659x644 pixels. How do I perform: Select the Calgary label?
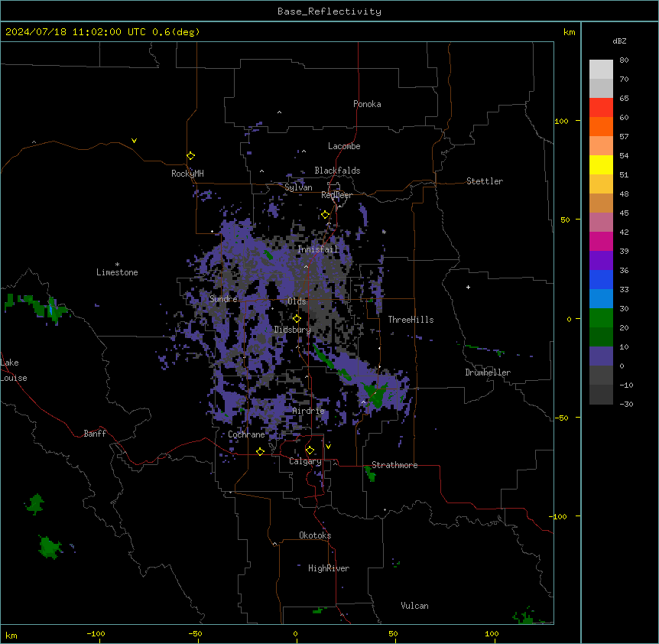coord(305,461)
